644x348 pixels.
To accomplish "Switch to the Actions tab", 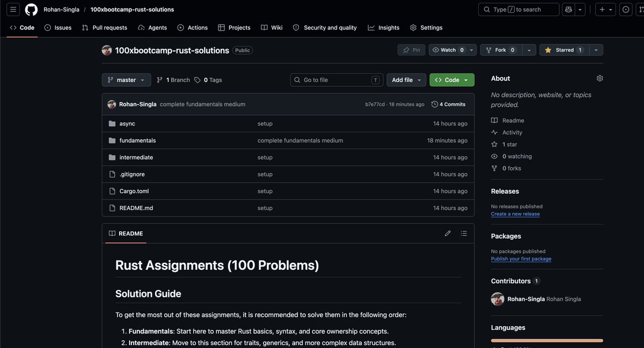I will click(x=193, y=27).
